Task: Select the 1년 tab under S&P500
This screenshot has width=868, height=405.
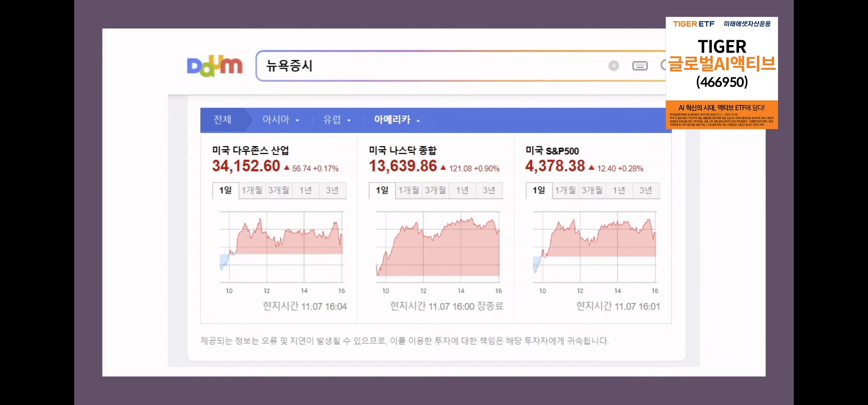Action: [619, 190]
